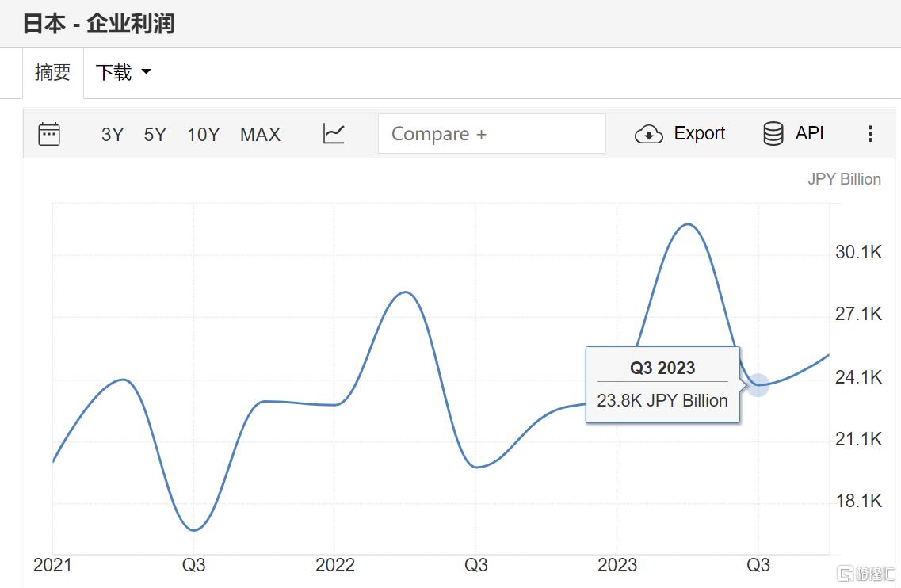
Task: Select the MAX time range
Action: coord(260,135)
